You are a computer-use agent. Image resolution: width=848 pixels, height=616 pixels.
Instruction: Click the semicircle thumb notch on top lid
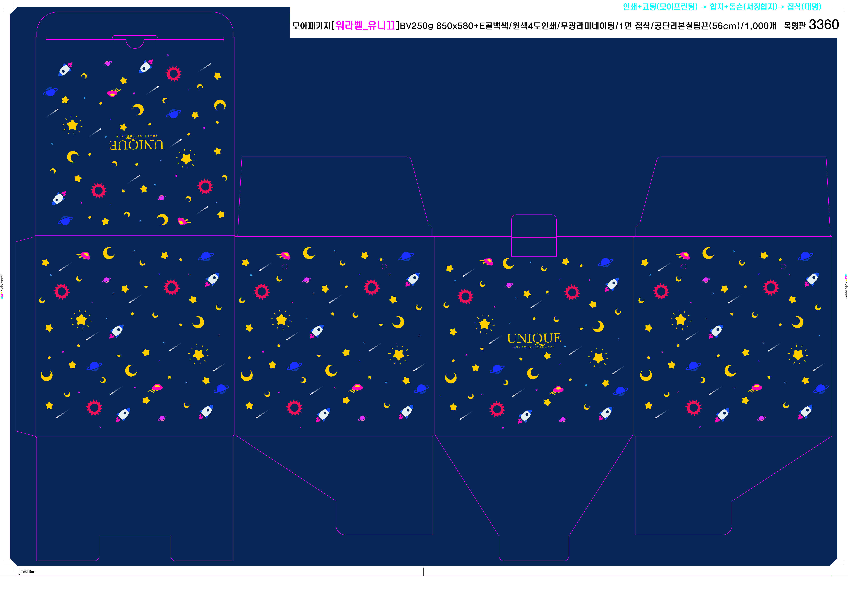click(x=135, y=43)
